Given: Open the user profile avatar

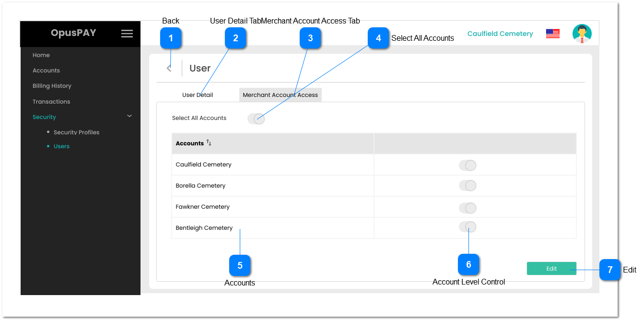Looking at the screenshot, I should pyautogui.click(x=582, y=33).
